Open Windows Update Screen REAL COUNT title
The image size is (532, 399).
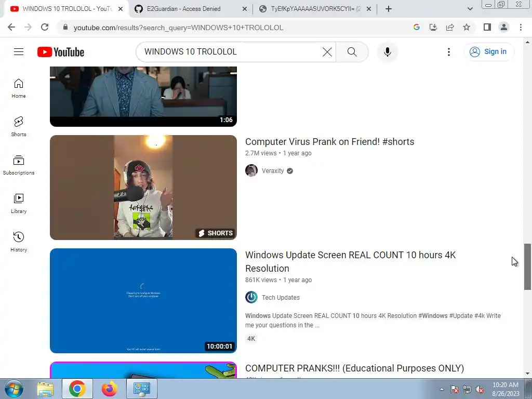click(351, 262)
